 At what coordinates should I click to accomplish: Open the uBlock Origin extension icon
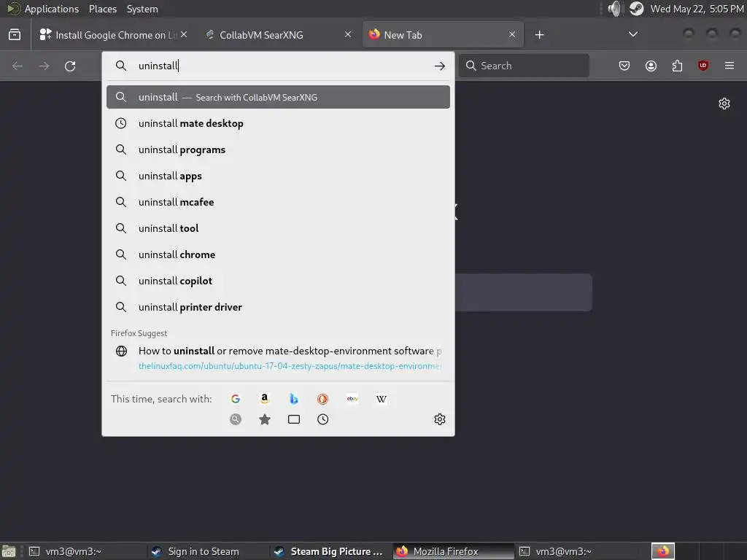[703, 66]
